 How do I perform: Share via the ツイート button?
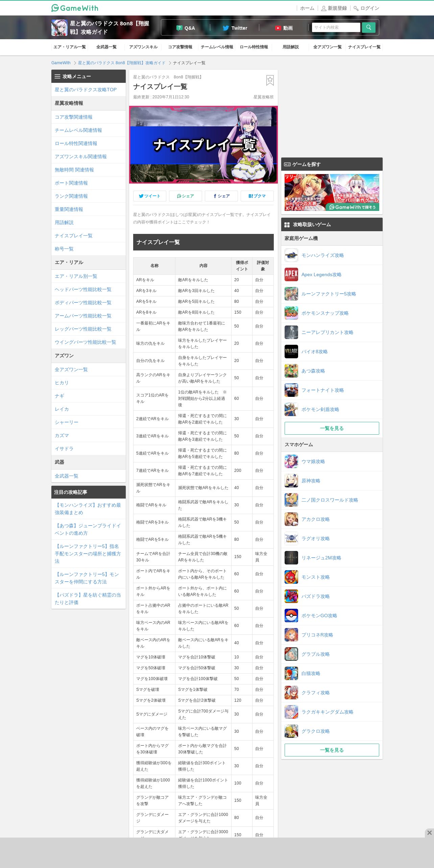pyautogui.click(x=150, y=196)
